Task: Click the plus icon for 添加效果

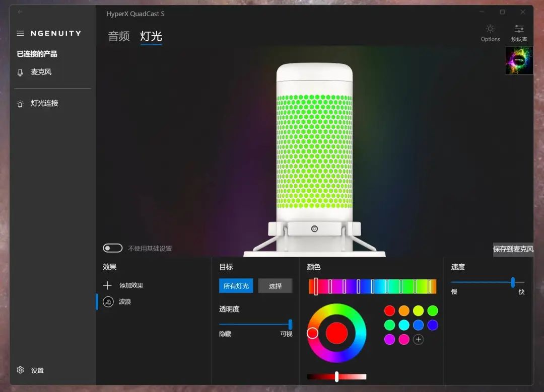Action: (x=107, y=285)
